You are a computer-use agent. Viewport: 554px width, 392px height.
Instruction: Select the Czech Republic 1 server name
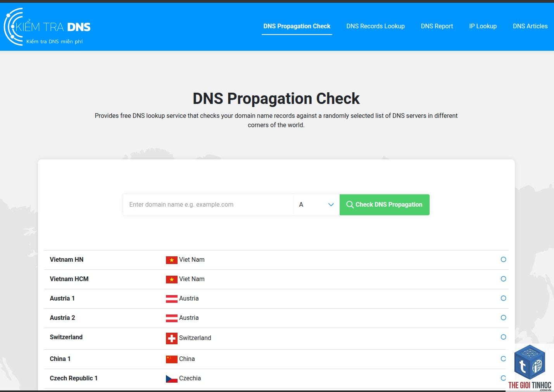point(74,378)
